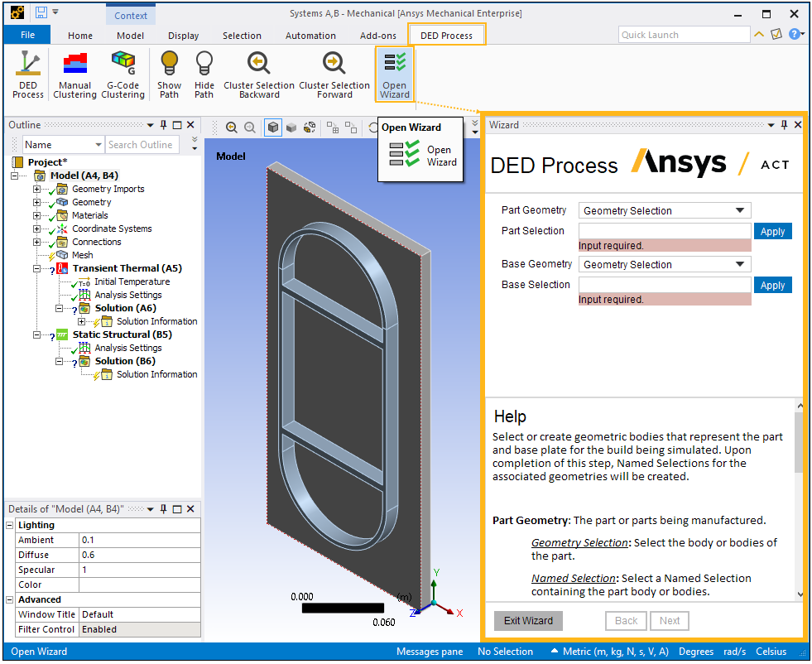Image resolution: width=812 pixels, height=664 pixels.
Task: Click the Search Outline field
Action: [142, 145]
